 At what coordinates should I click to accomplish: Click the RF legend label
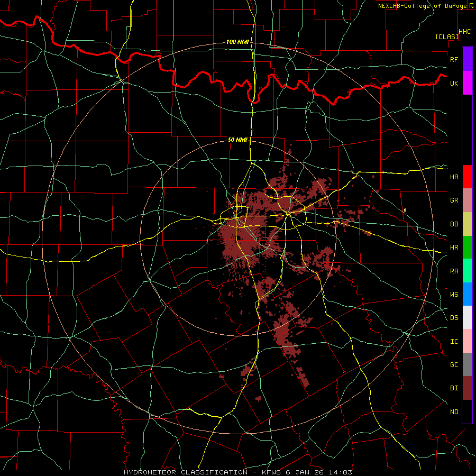pos(454,59)
